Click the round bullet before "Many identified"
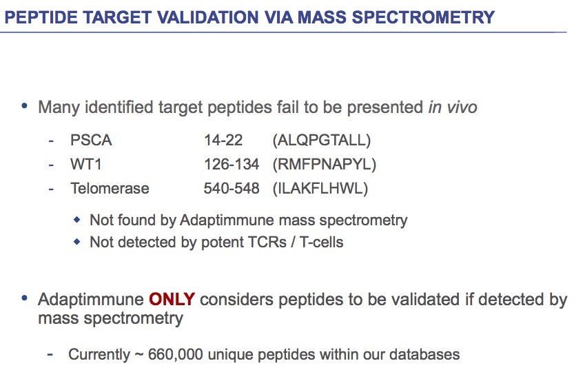 (25, 107)
